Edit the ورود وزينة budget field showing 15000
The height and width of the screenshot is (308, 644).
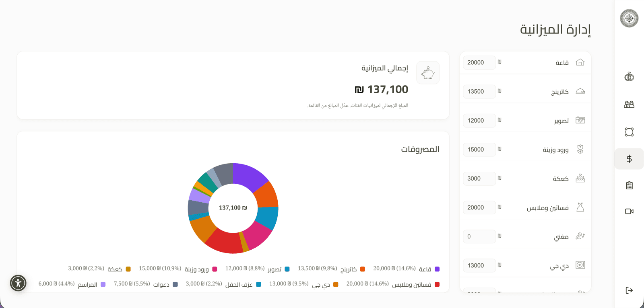tap(479, 150)
